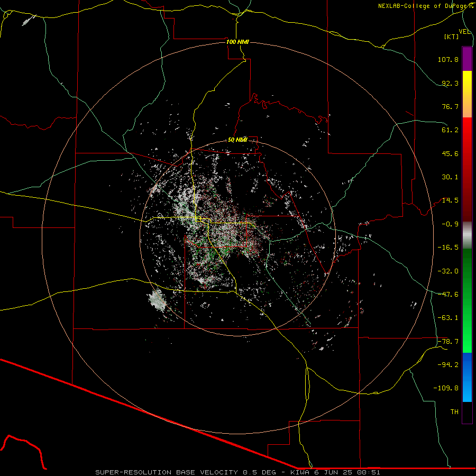
Task: Click the yellow-orange segment of the color bar
Action: click(x=467, y=94)
